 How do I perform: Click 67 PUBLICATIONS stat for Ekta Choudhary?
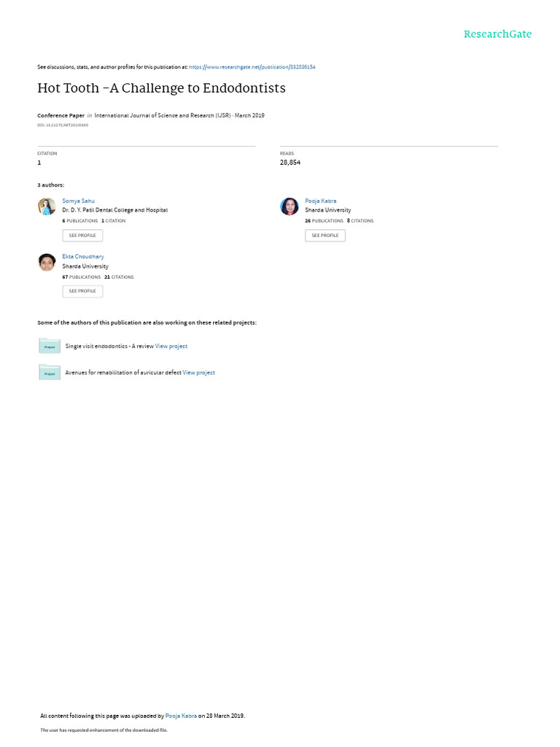[82, 277]
